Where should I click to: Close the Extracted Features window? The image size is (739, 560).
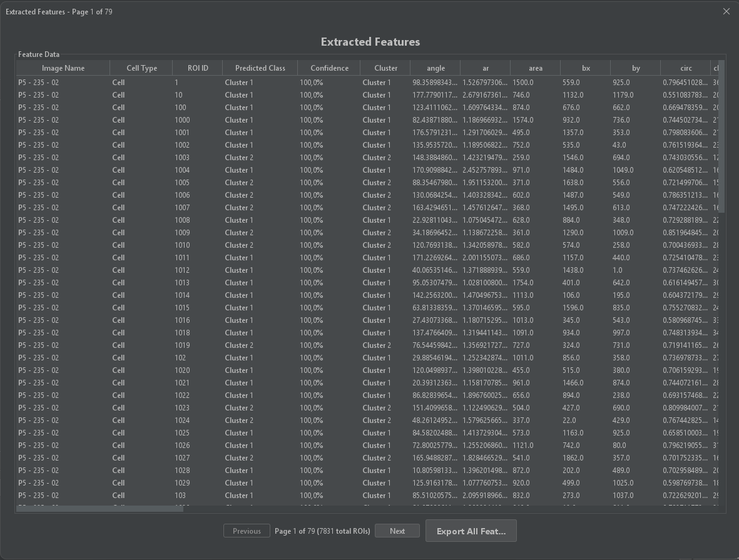point(726,11)
